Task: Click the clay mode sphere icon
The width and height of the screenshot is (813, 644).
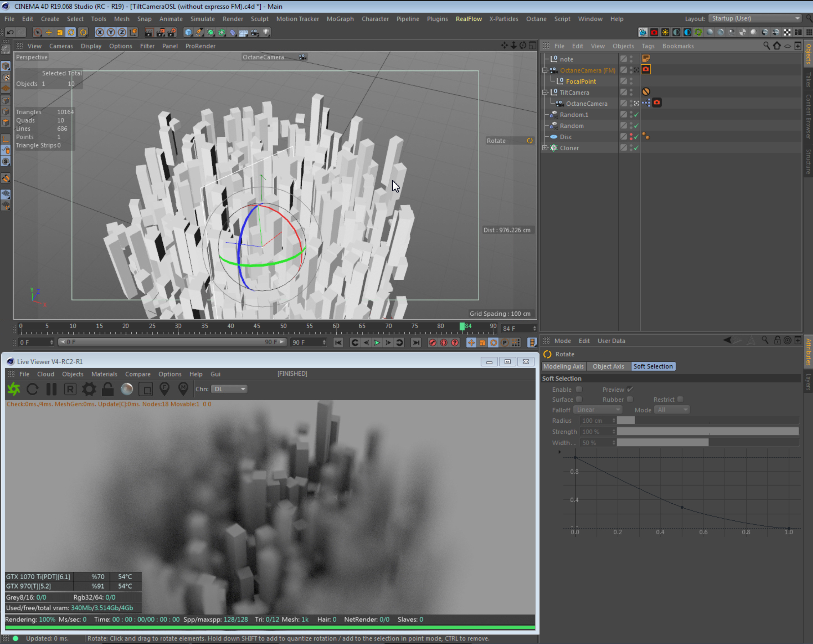Action: point(127,389)
